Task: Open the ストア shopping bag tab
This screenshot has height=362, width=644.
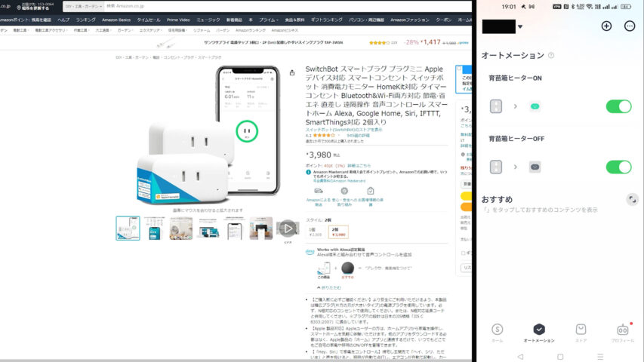Action: 581,330
